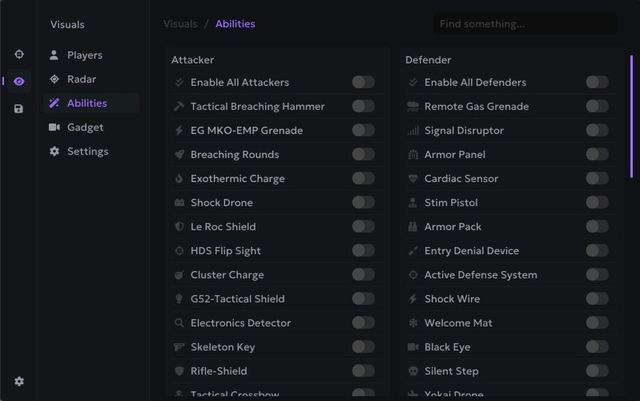Turn on the Remote Gas Grenade switch

597,106
